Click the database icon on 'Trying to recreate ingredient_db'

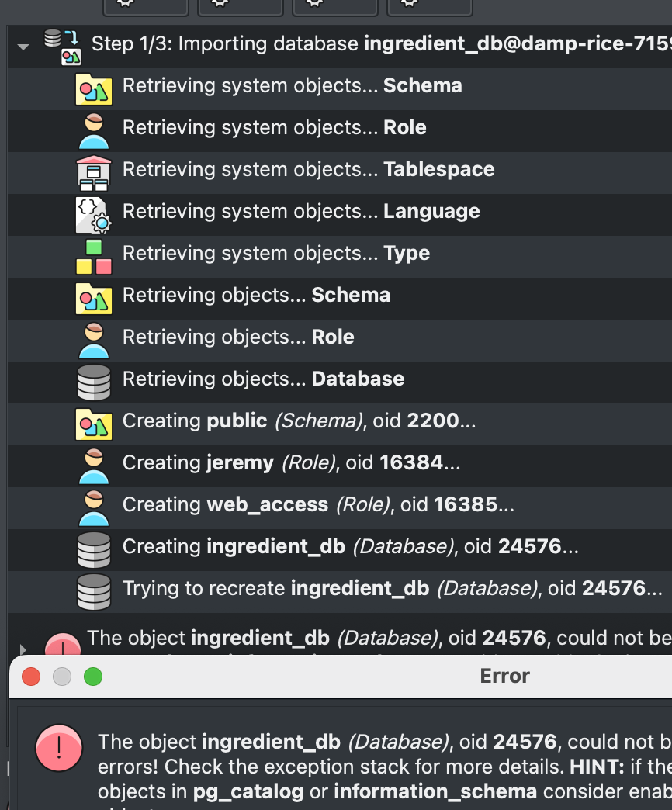[93, 592]
